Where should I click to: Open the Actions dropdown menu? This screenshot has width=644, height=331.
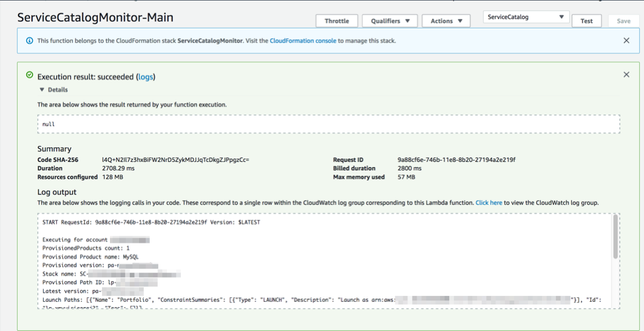pos(446,21)
